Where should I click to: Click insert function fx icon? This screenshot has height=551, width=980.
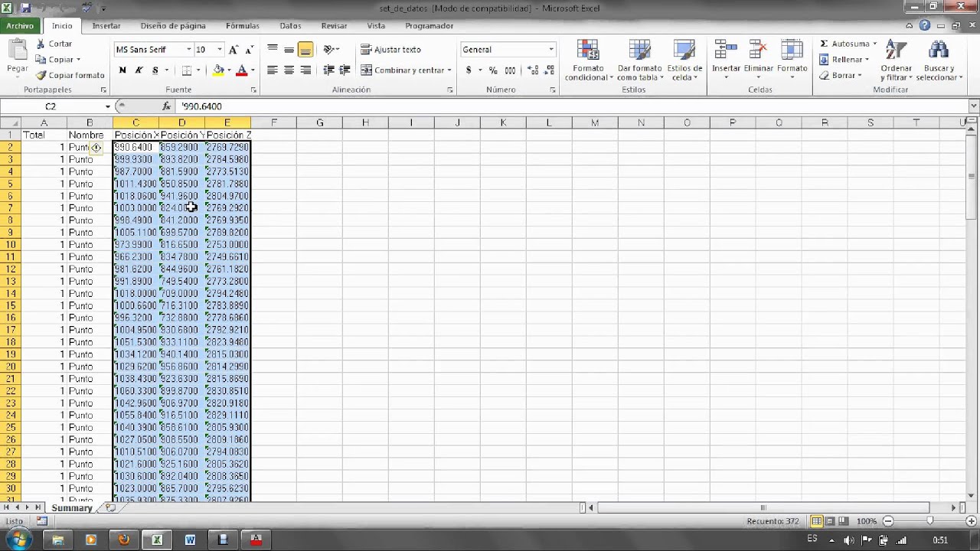point(167,106)
